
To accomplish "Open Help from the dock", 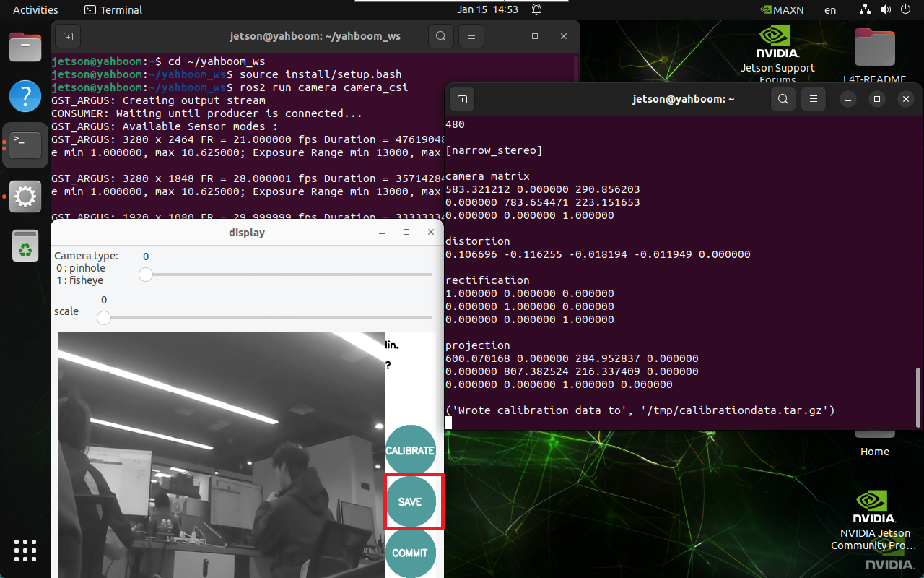I will pos(25,96).
